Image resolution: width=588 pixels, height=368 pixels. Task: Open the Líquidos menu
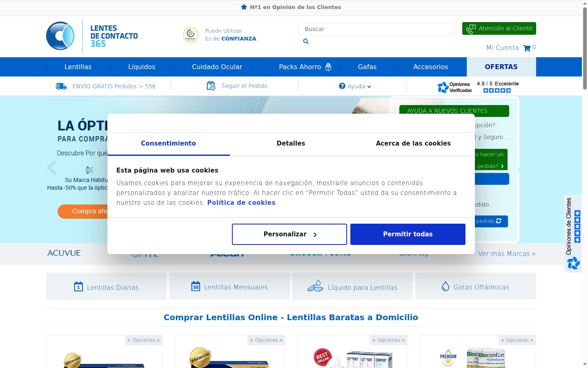pos(142,67)
